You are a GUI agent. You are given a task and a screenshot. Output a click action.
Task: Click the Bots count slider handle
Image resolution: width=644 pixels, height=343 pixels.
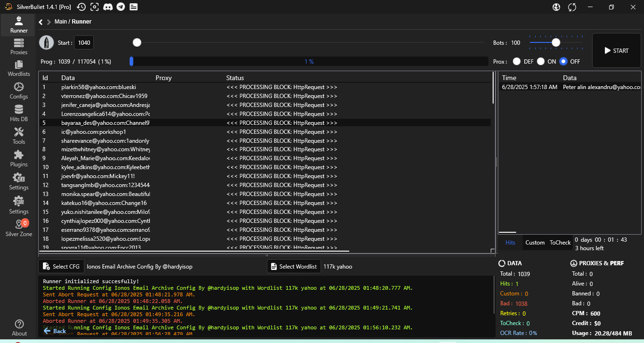(556, 42)
